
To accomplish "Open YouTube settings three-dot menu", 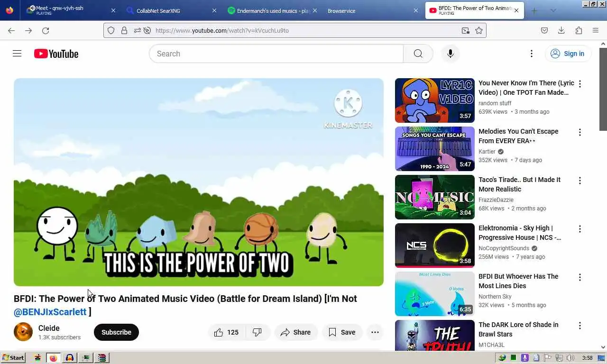I will 532,54.
